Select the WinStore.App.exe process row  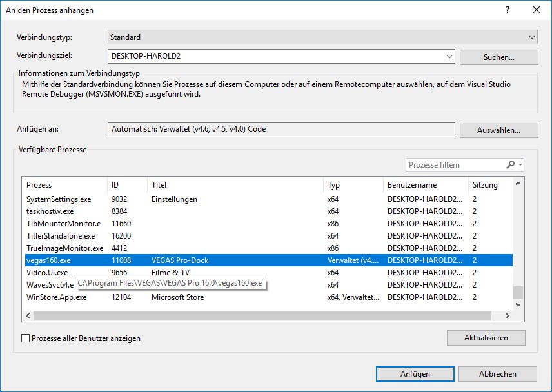click(x=57, y=297)
